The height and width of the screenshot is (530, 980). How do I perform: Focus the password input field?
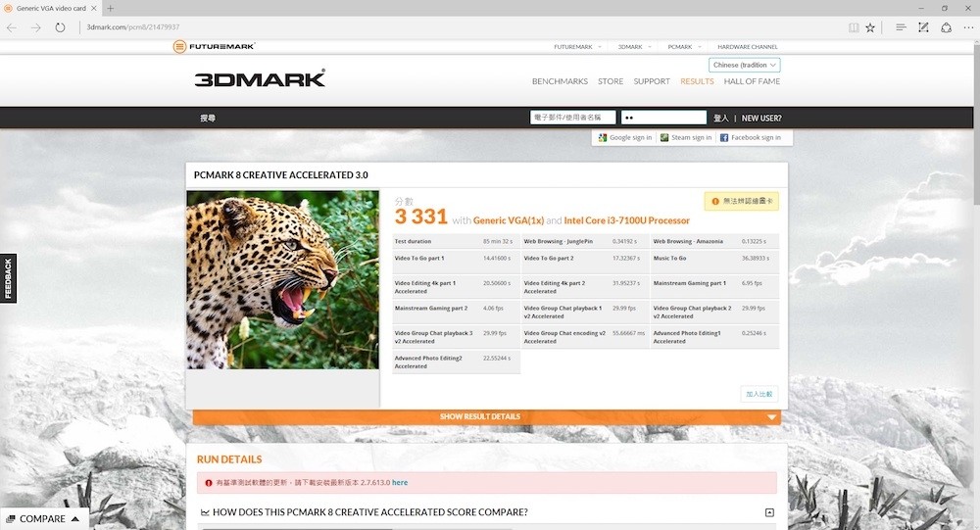pos(663,118)
